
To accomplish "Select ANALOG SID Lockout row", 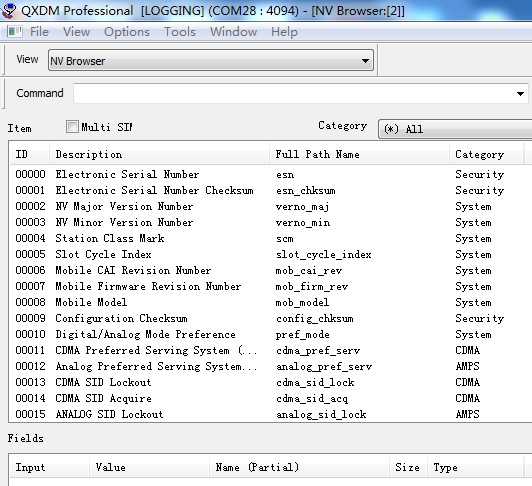I will tap(270, 414).
